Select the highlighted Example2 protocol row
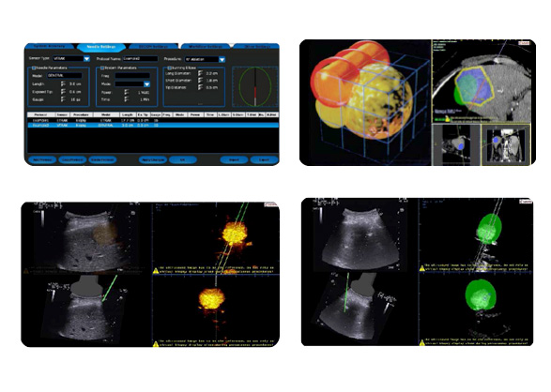 pos(153,126)
